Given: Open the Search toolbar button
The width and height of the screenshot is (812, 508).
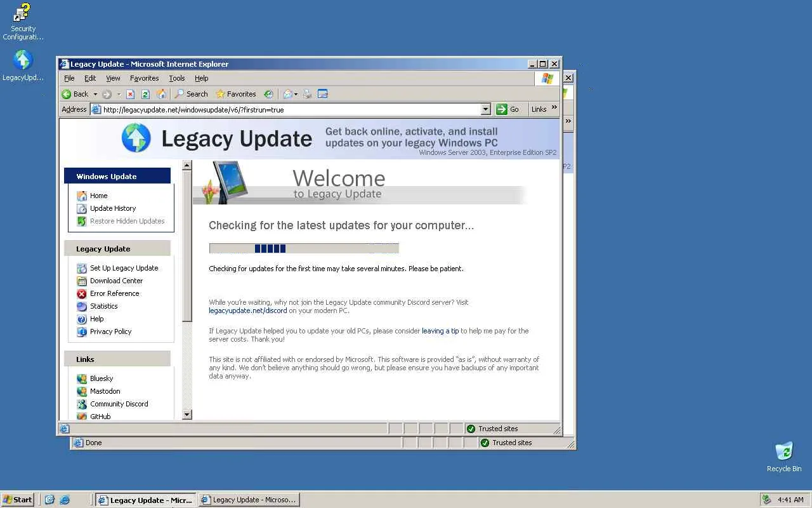Looking at the screenshot, I should [x=192, y=94].
